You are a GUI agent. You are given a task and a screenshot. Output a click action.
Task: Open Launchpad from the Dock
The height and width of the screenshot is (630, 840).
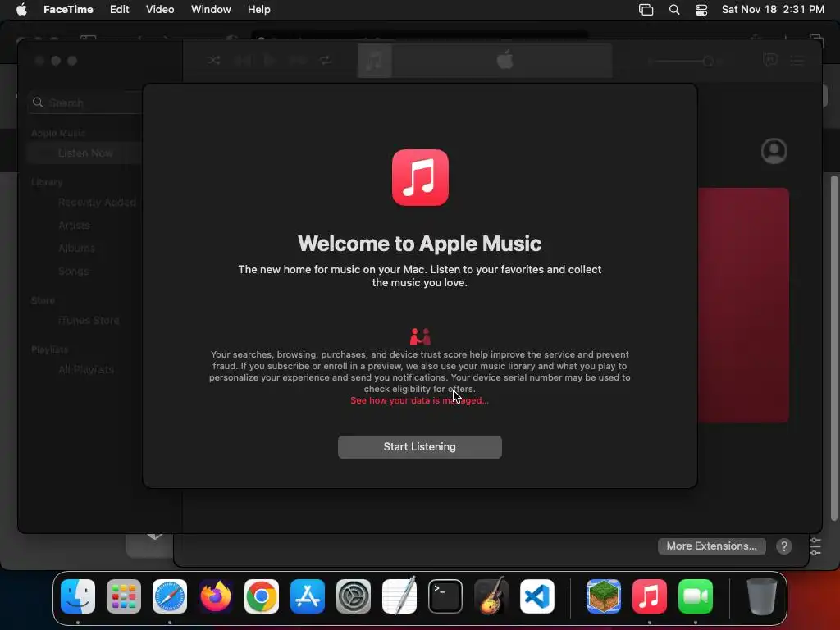coord(124,596)
